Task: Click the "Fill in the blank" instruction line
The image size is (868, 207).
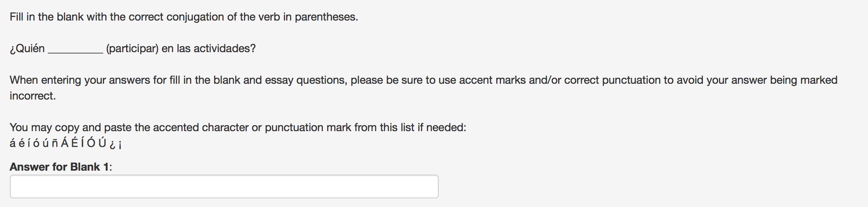Action: [184, 17]
